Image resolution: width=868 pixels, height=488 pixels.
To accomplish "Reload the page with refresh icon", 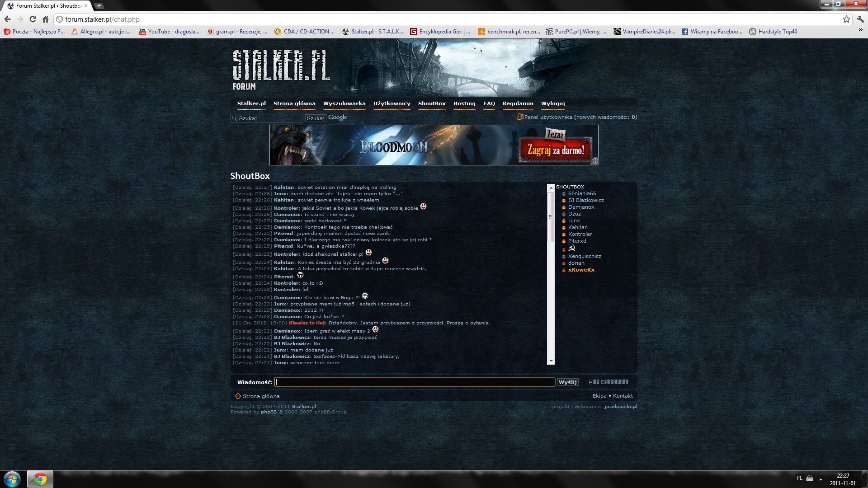I will click(x=33, y=19).
